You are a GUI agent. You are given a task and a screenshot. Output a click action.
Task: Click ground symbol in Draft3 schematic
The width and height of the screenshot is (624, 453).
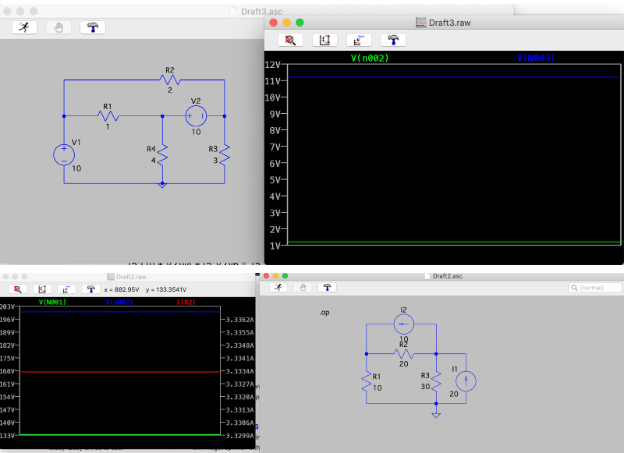162,185
